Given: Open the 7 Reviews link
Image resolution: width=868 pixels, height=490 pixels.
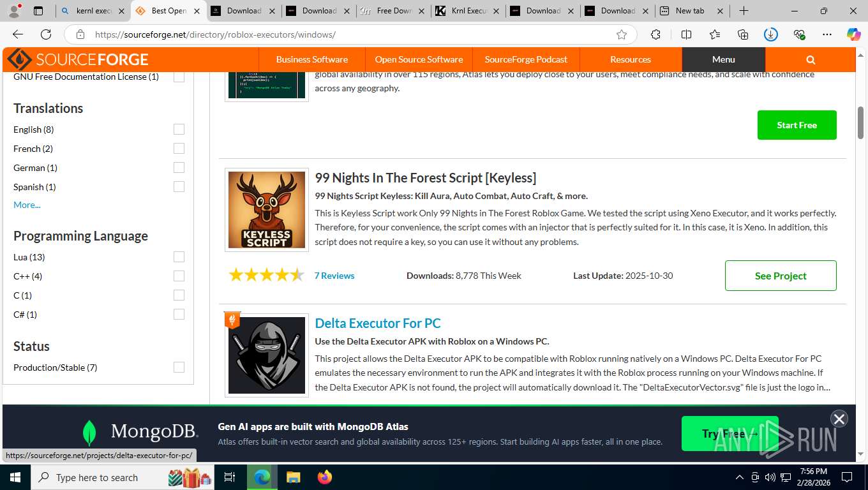Looking at the screenshot, I should coord(334,276).
